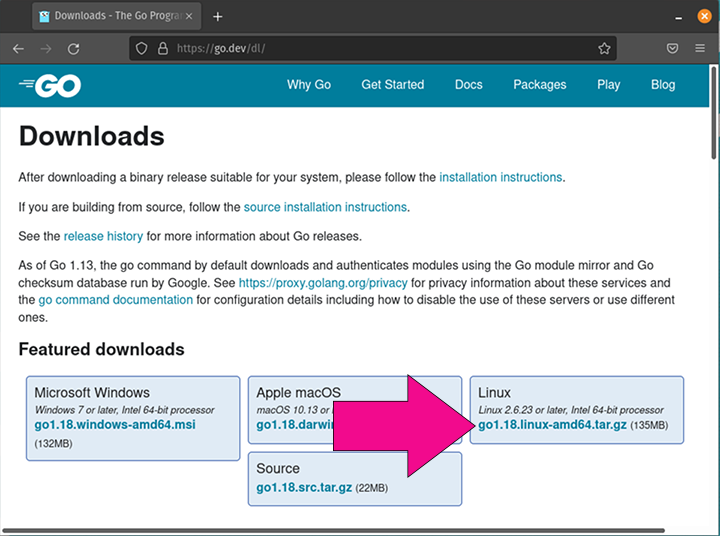The image size is (720, 536).
Task: Open the Why Go menu item
Action: (309, 85)
